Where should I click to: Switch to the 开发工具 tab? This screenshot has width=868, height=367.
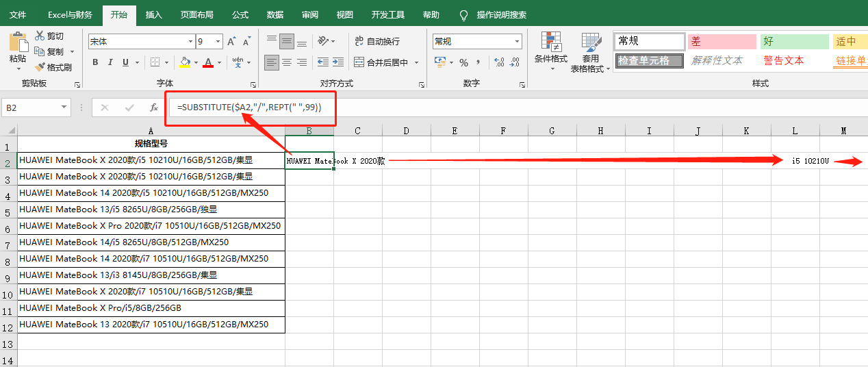388,14
